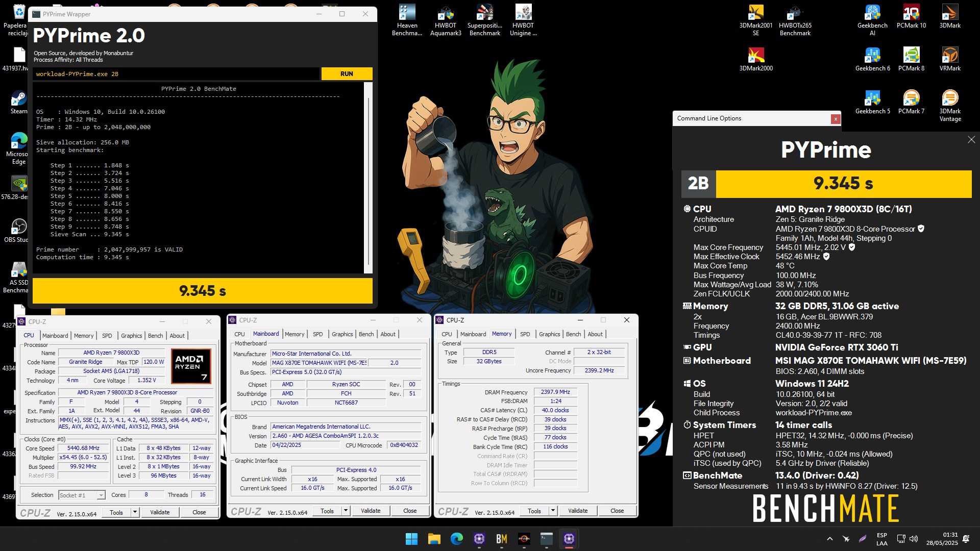Close the Command Line Options panel
980x551 pixels.
pos(836,119)
